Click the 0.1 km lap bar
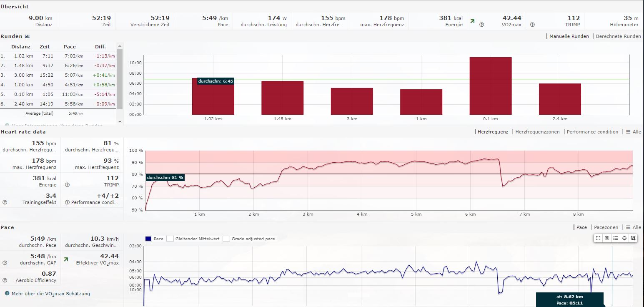Image resolution: width=644 pixels, height=307 pixels. 490,86
